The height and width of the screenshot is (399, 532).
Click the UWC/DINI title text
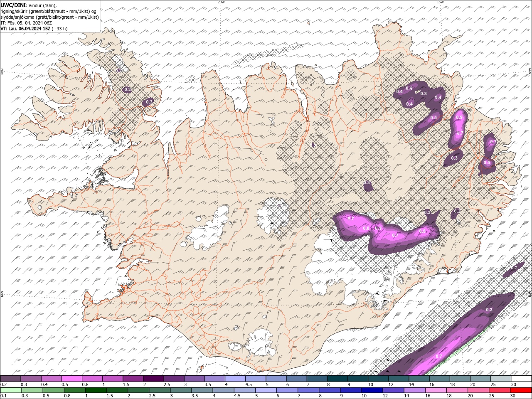[13, 5]
